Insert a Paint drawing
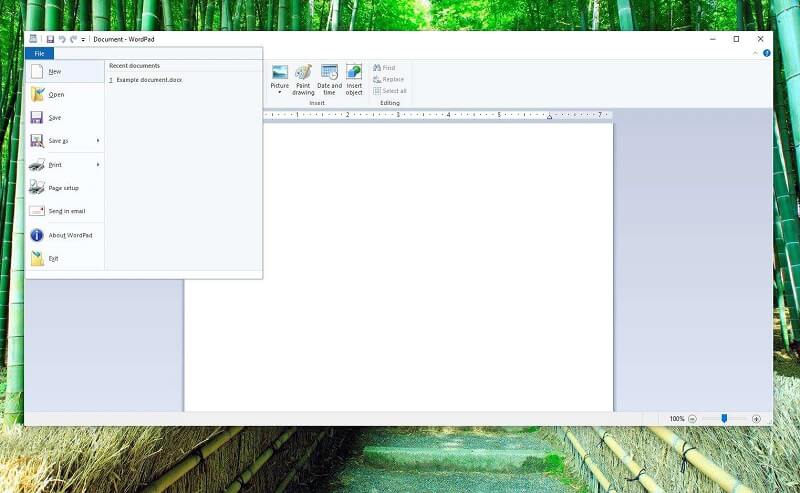800x493 pixels. click(303, 80)
